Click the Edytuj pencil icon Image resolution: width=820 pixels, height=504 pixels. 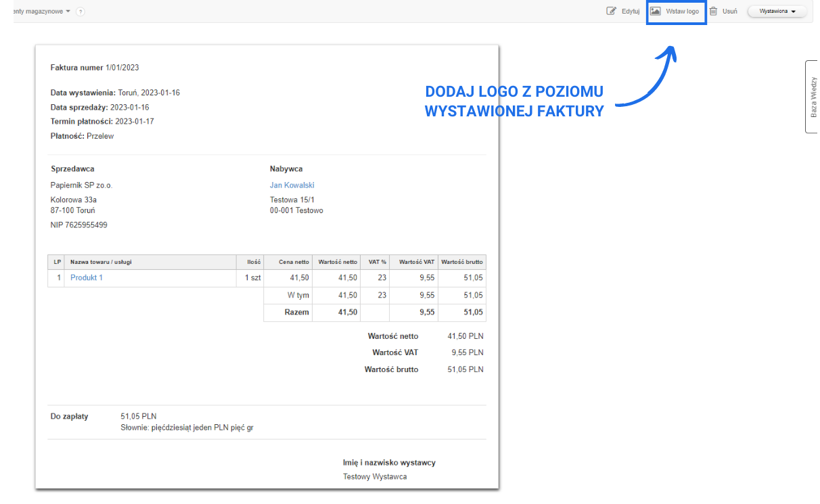(x=612, y=11)
